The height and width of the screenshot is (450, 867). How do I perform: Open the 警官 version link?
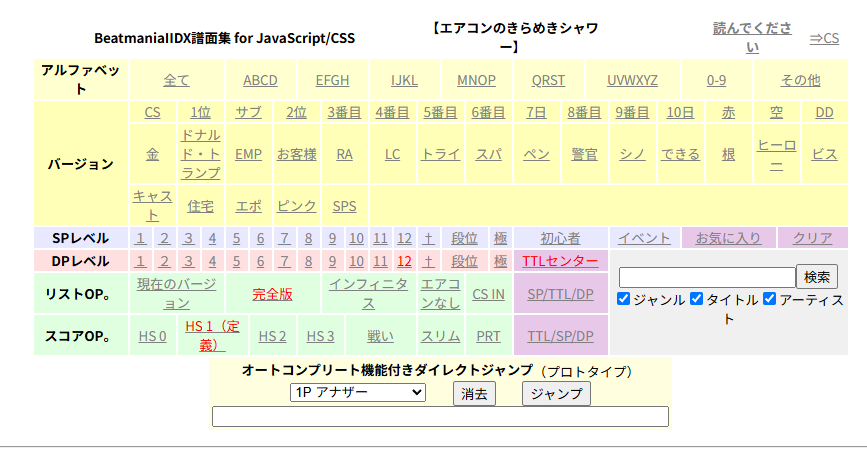(x=584, y=154)
